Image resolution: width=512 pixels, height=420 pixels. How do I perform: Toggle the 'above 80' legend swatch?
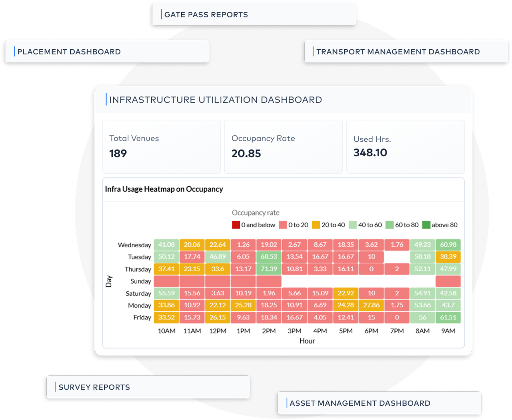[426, 225]
